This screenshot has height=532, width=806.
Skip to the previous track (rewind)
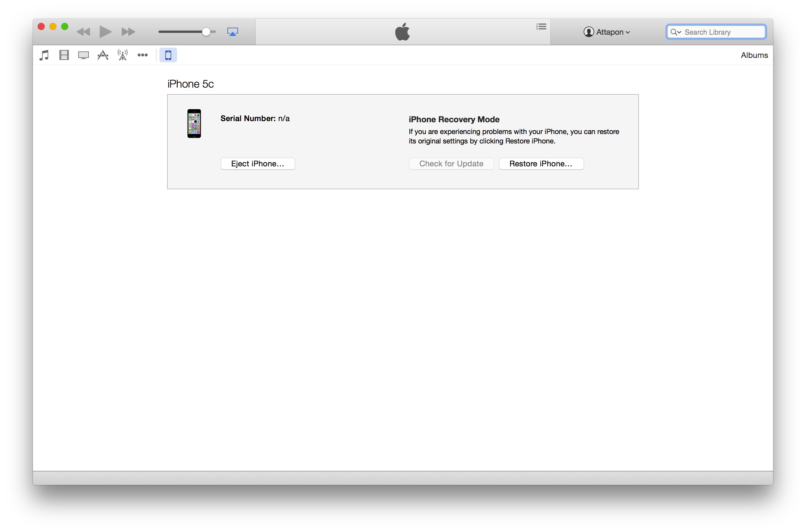point(83,32)
